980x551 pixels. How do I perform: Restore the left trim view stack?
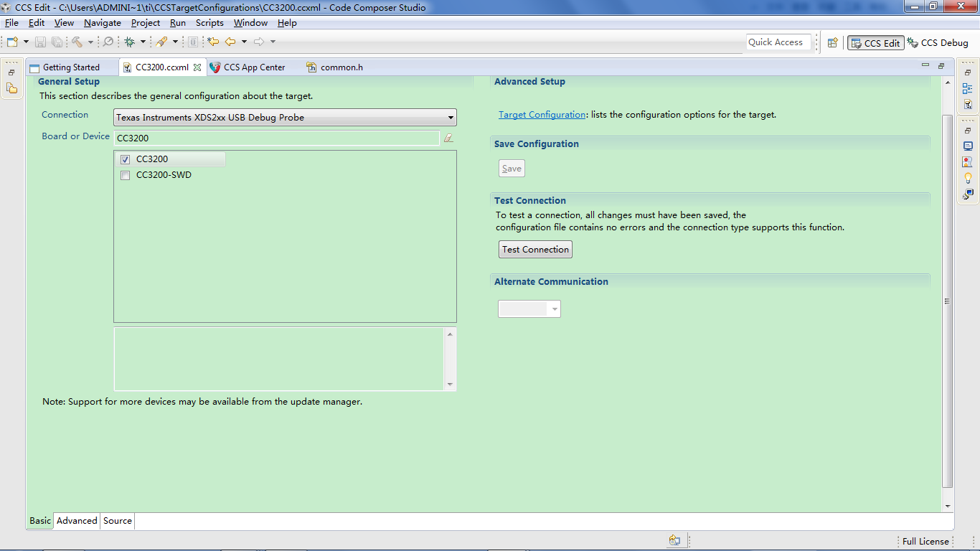pyautogui.click(x=11, y=72)
